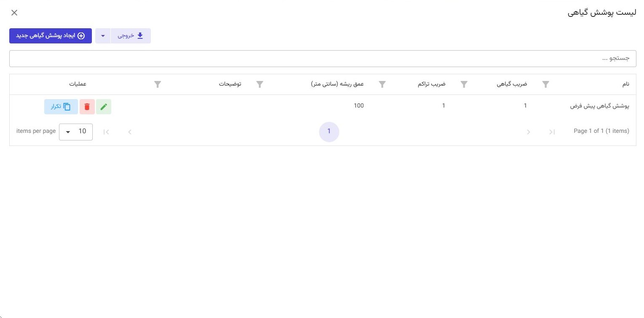Screen dimensions: 644x318
Task: Click the جستجو search field
Action: [322, 59]
